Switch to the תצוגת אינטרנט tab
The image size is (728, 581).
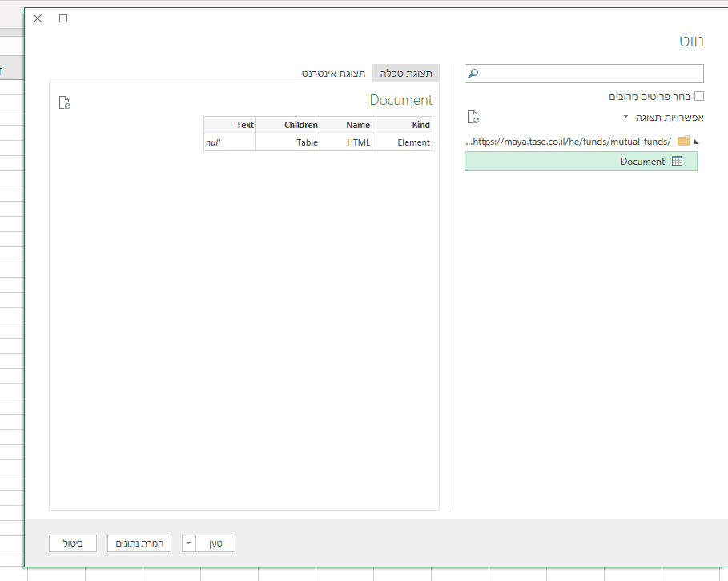pos(334,73)
